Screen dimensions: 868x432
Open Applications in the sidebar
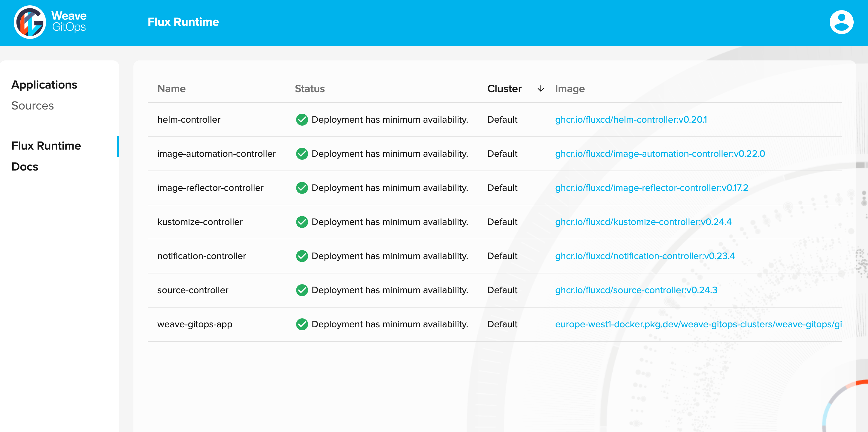[x=44, y=85]
